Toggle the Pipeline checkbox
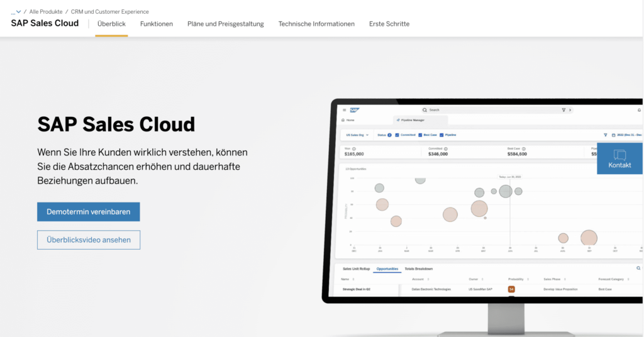644x337 pixels. click(x=441, y=135)
